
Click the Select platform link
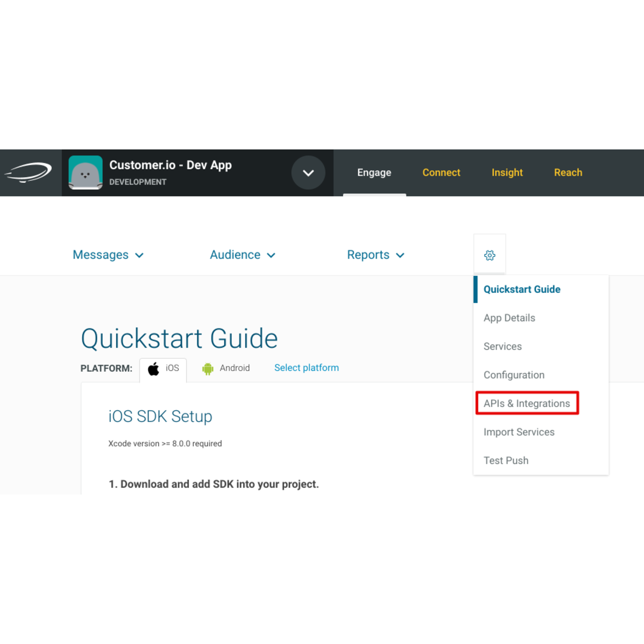[306, 368]
